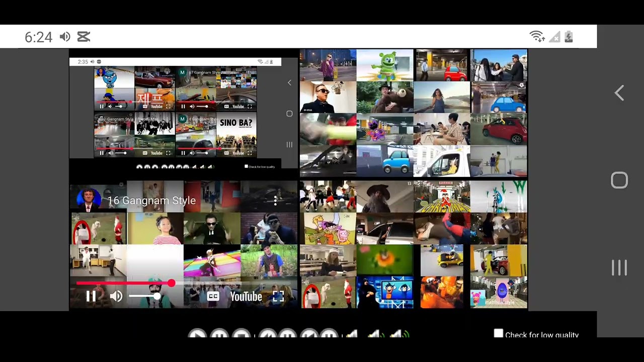Tick the tiny embedded "Check for low quality" box
This screenshot has width=644, height=362.
coord(246,166)
